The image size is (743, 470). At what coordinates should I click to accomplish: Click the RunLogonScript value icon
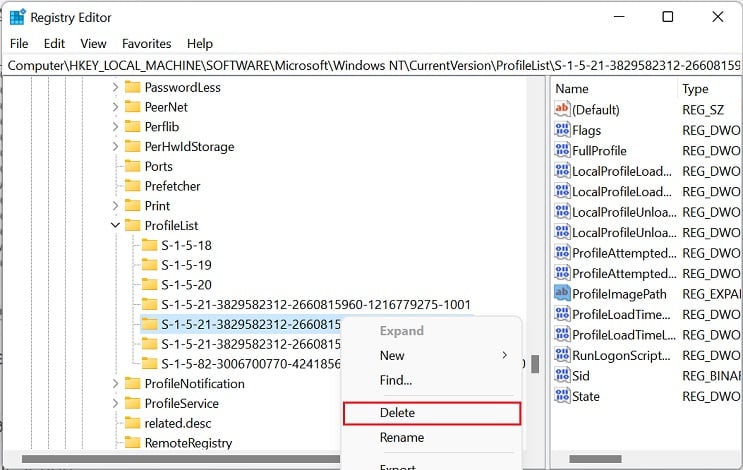[562, 355]
